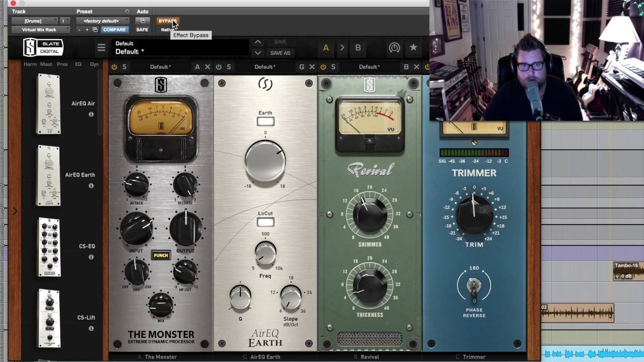Open the Virtual Mix Rack plugin dropdown

pos(41,30)
